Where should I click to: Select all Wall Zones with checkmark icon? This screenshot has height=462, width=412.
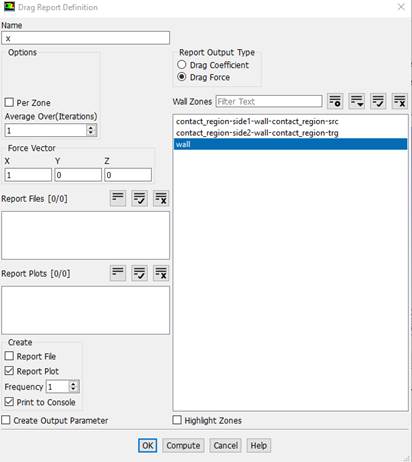[x=378, y=101]
